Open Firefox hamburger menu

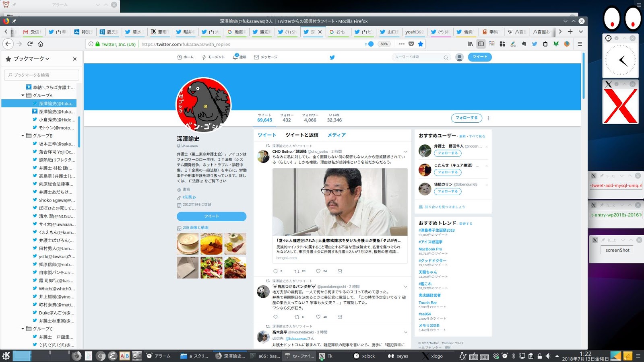click(580, 44)
